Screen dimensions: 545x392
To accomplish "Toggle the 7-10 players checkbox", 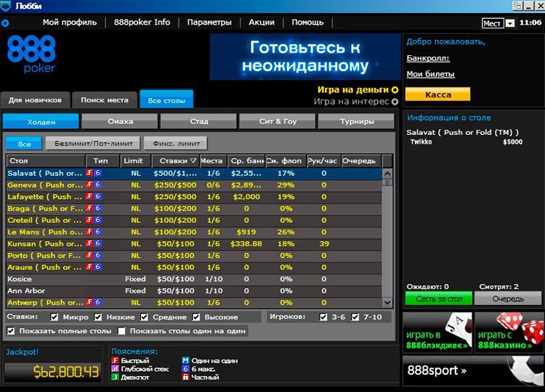I will coord(355,317).
